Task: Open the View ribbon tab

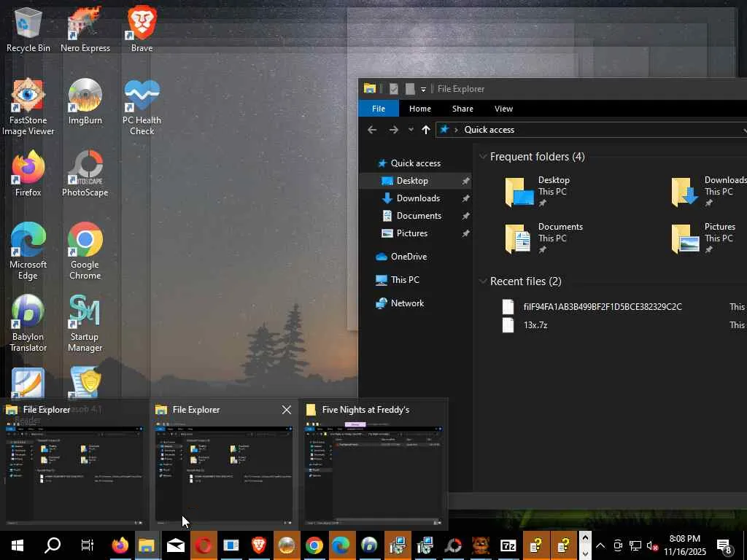Action: point(503,109)
